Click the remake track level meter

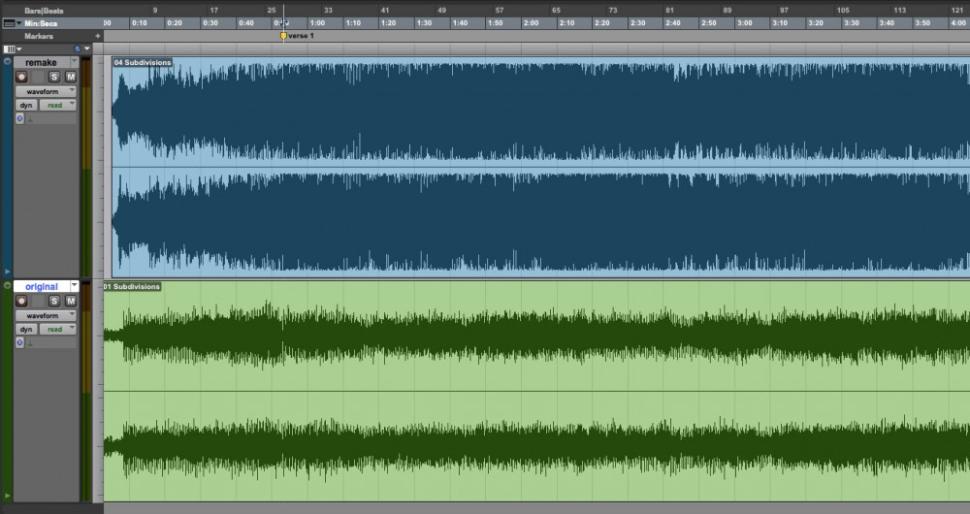[86, 167]
